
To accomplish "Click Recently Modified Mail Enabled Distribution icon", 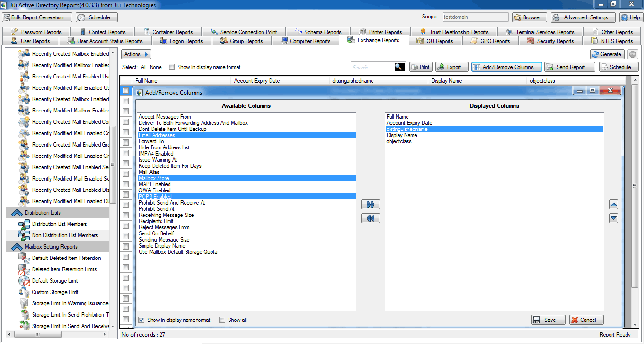I will coord(24,201).
